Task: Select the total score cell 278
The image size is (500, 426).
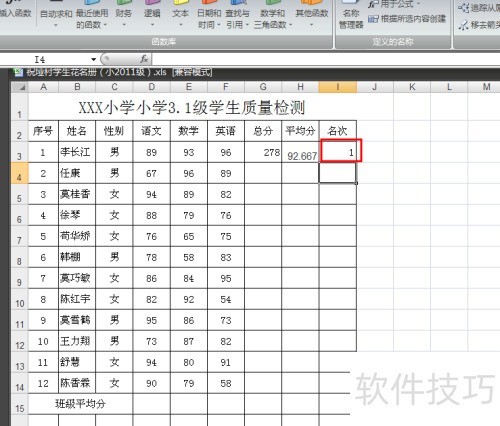Action: point(263,152)
